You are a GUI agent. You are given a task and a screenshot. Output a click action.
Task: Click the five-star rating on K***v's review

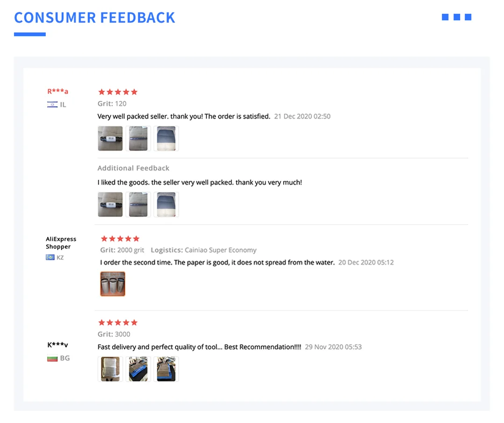click(x=118, y=323)
